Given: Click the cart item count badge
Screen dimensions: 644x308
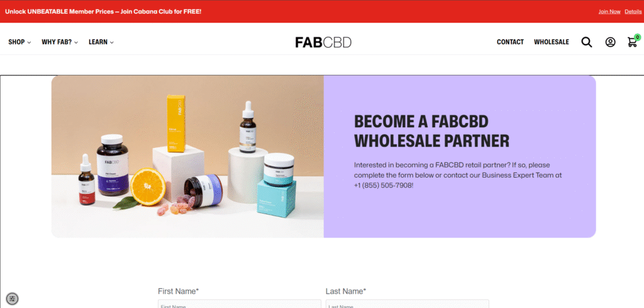Looking at the screenshot, I should coord(637,37).
